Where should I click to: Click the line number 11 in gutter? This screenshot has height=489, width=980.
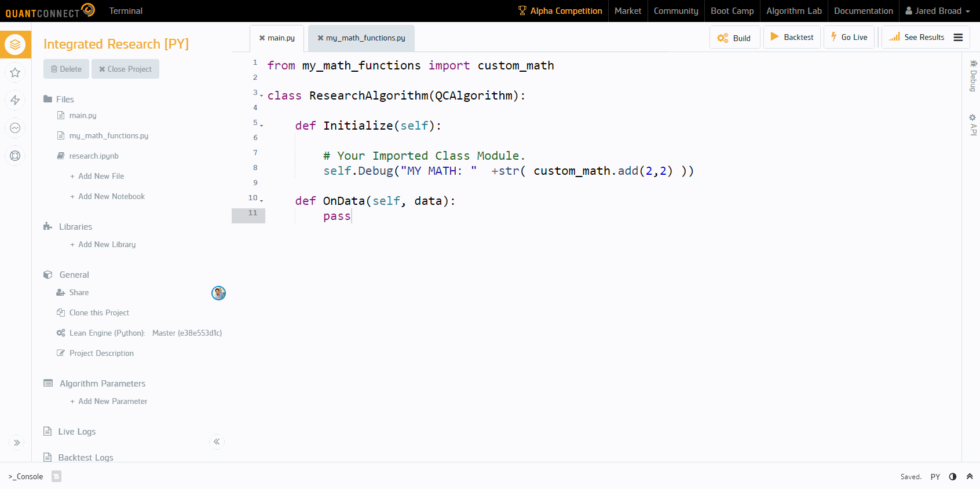pyautogui.click(x=253, y=213)
